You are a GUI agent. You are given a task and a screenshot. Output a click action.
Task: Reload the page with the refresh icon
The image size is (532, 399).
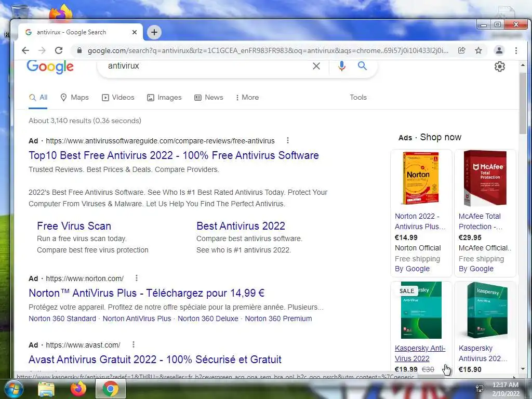59,50
